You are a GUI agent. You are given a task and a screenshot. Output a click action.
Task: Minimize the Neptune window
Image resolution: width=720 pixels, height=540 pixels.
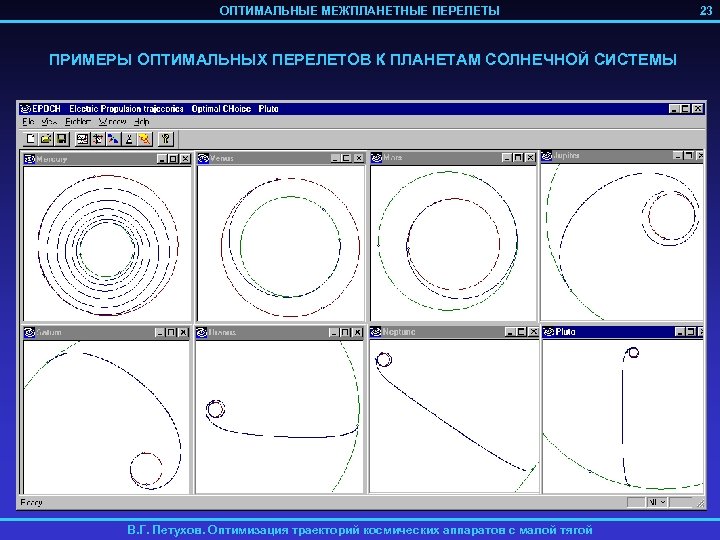[x=510, y=332]
